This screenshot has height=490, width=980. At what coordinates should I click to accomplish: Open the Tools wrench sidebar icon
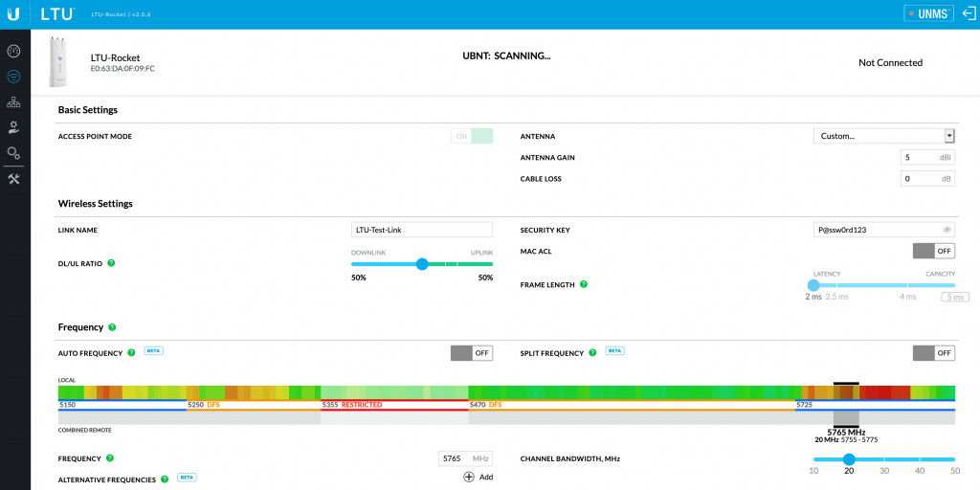(x=13, y=179)
